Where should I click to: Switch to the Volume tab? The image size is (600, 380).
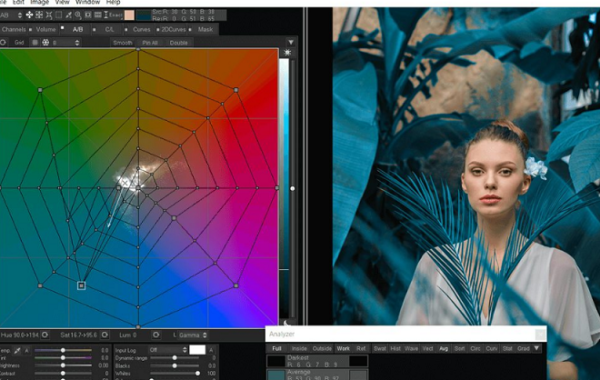(x=46, y=29)
